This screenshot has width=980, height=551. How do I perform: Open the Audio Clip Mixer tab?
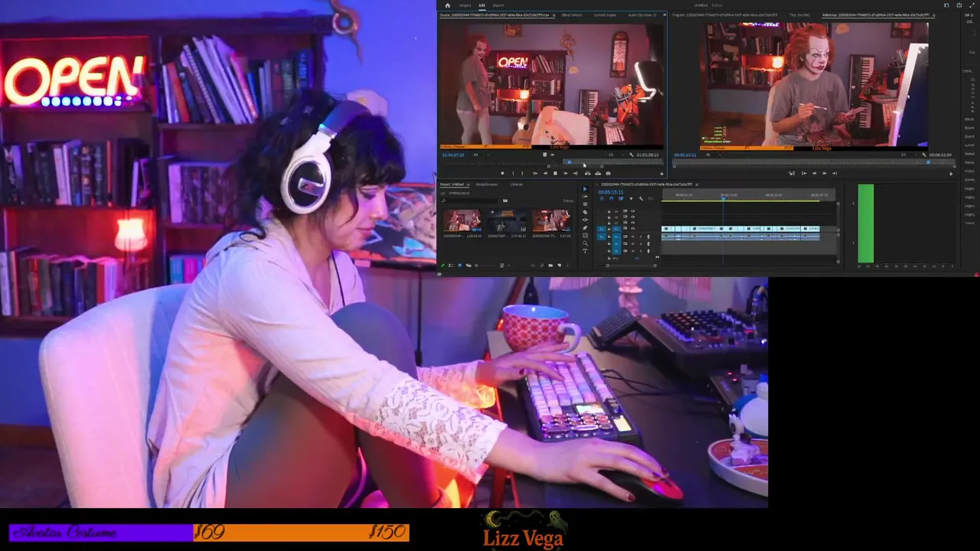point(642,15)
